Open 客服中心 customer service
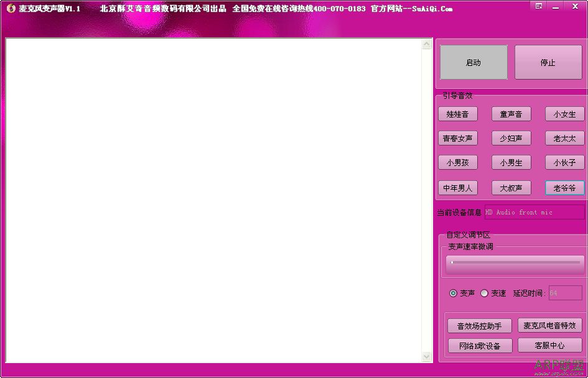 tap(549, 345)
